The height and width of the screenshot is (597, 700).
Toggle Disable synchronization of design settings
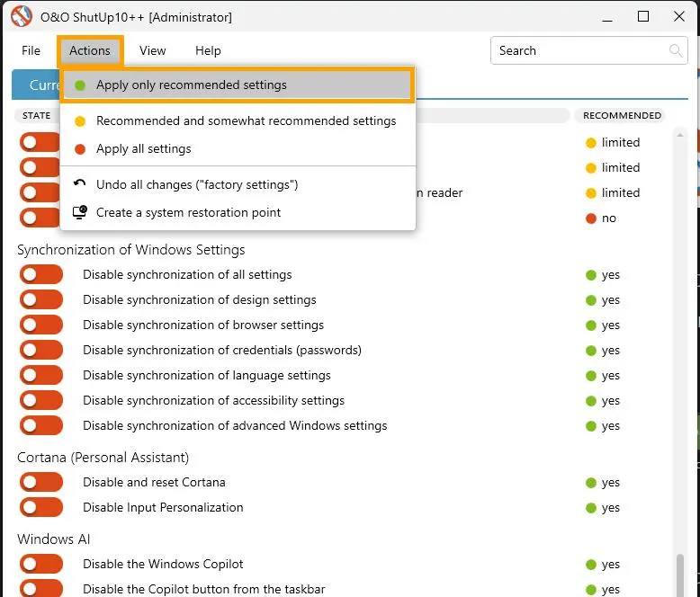[41, 299]
